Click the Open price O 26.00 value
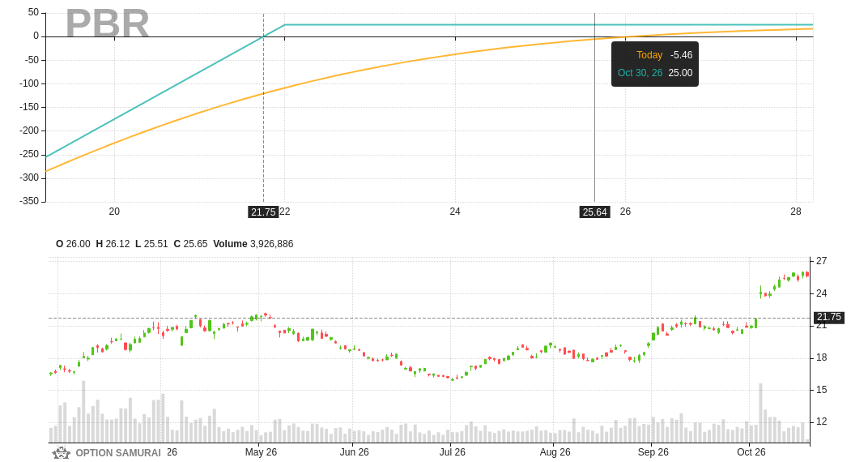868x462 pixels. pos(73,244)
